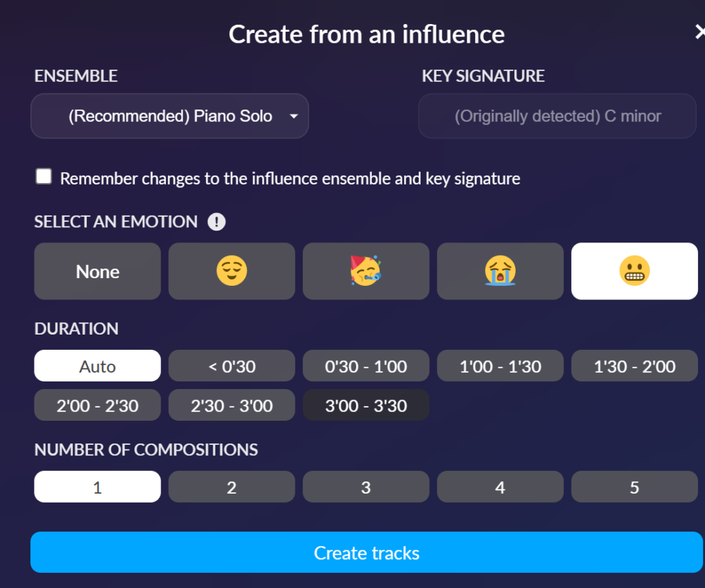Click the Create tracks button
The image size is (705, 588).
(x=366, y=552)
